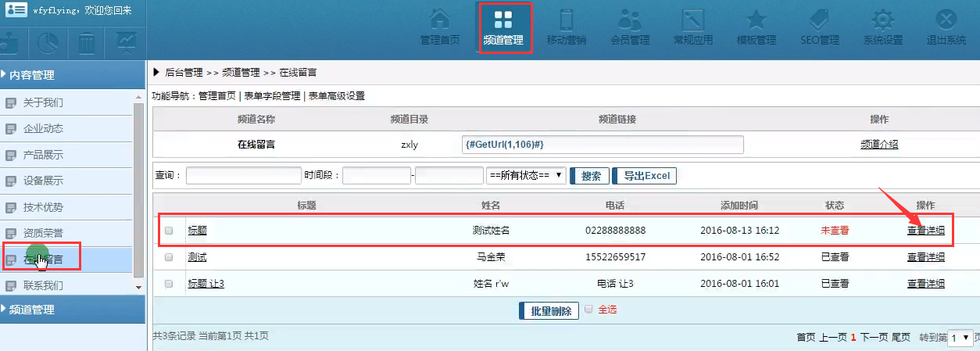Screen dimensions: 980x351
Task: Open 查看详细 link for 测试姓名 row
Action: click(x=925, y=231)
